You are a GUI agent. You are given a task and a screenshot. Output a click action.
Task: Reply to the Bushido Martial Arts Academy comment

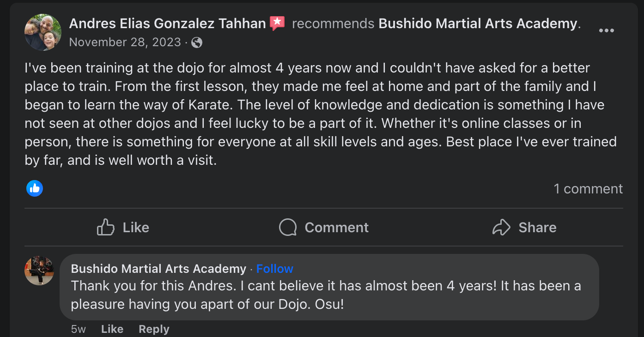tap(154, 329)
